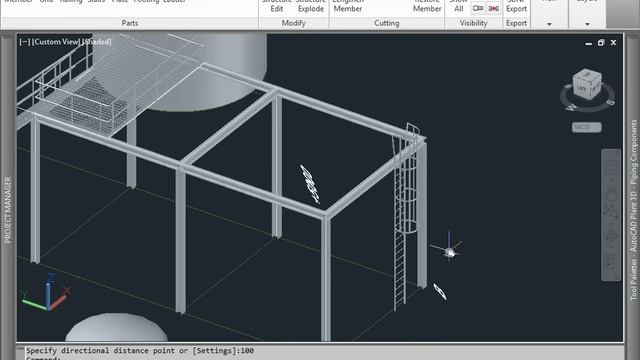Click the SDNF Export button
The width and height of the screenshot is (640, 360).
point(516,5)
